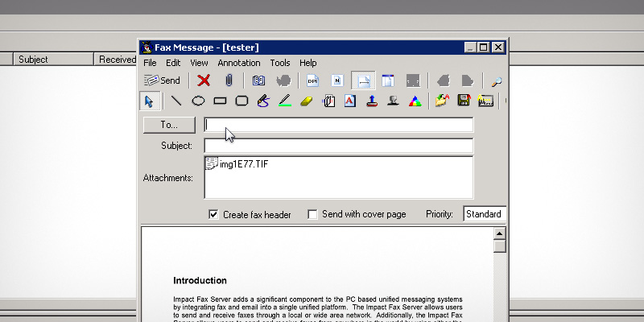Select the line drawing tool
Image resolution: width=644 pixels, height=322 pixels.
point(176,101)
